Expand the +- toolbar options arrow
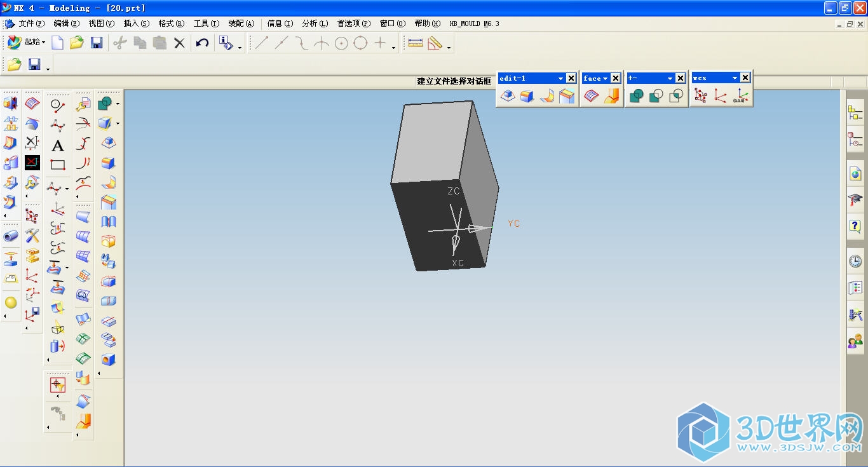Viewport: 868px width, 467px height. [670, 78]
